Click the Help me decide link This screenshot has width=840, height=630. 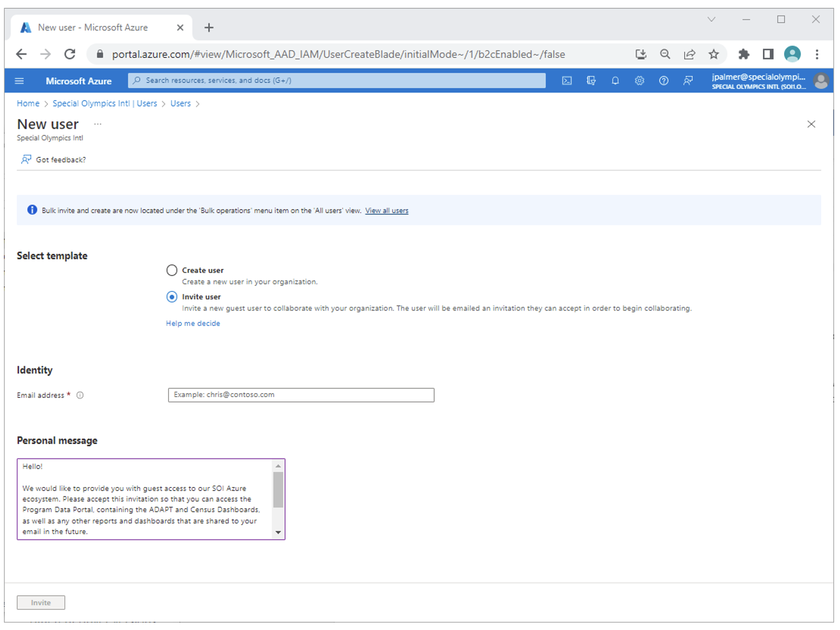pyautogui.click(x=193, y=323)
